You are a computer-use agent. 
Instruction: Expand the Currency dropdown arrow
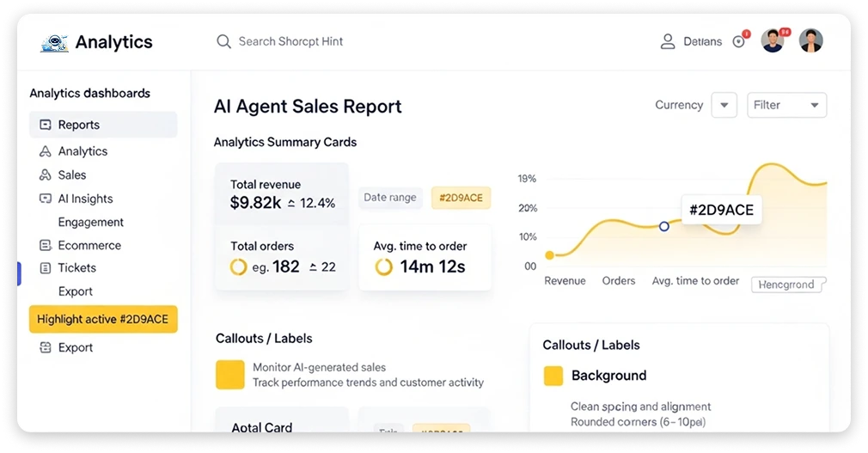(x=724, y=105)
